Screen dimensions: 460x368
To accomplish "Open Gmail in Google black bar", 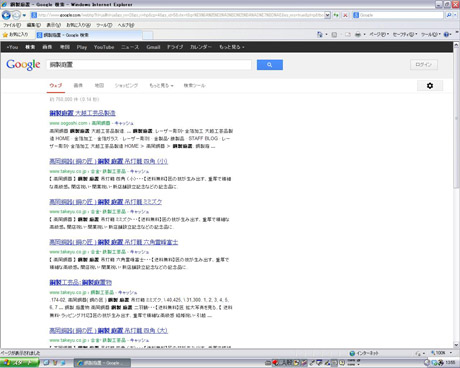I will [153, 47].
